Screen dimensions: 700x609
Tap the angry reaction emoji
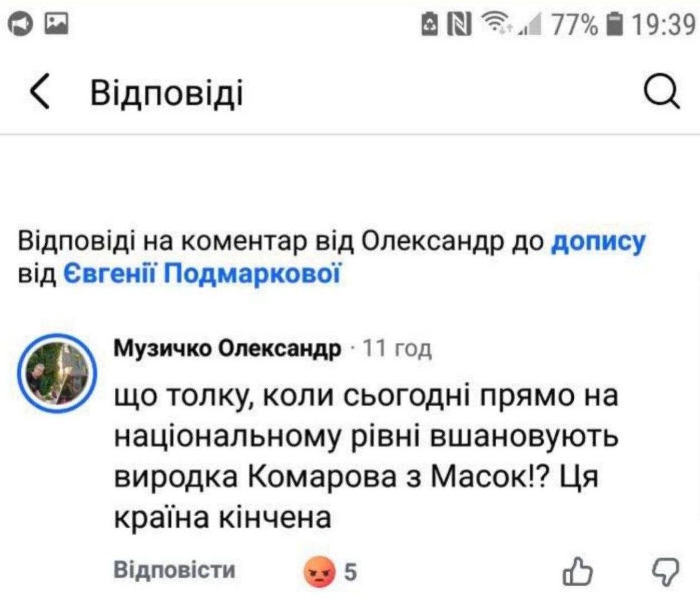click(x=319, y=573)
